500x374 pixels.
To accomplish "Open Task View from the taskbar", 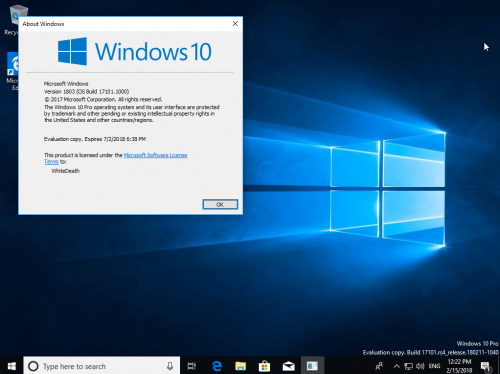I will [192, 366].
